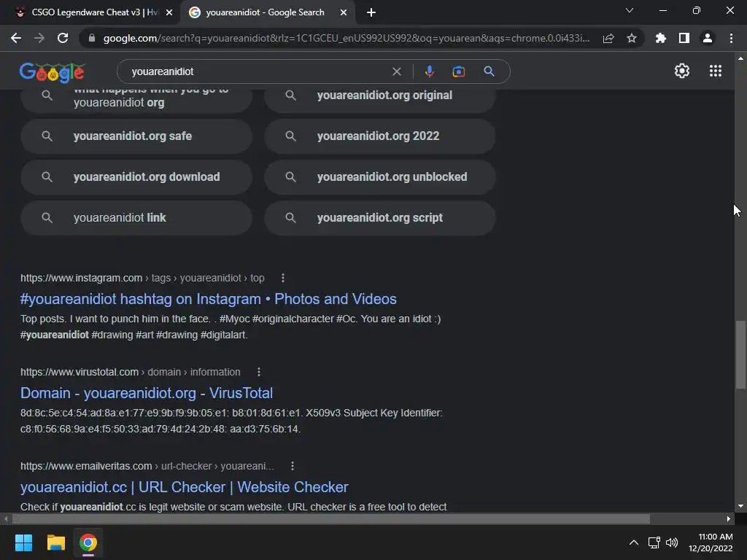Start search by voice microphone

[429, 71]
